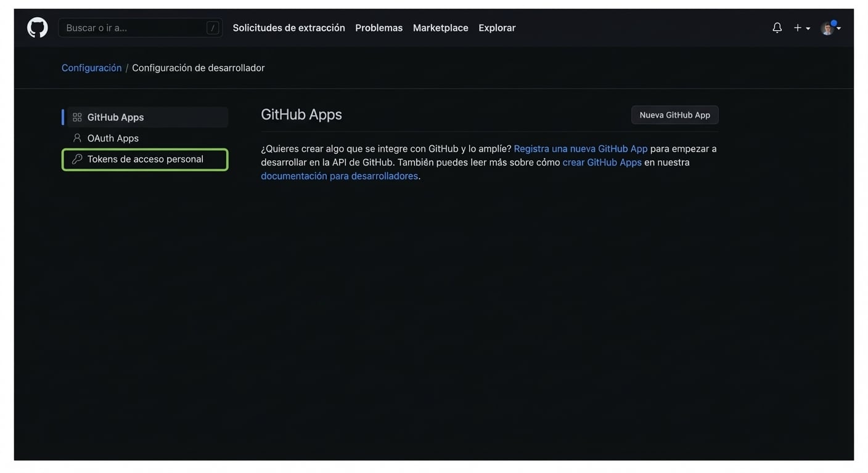
Task: Go to Solicitudes de extracción
Action: coord(289,28)
